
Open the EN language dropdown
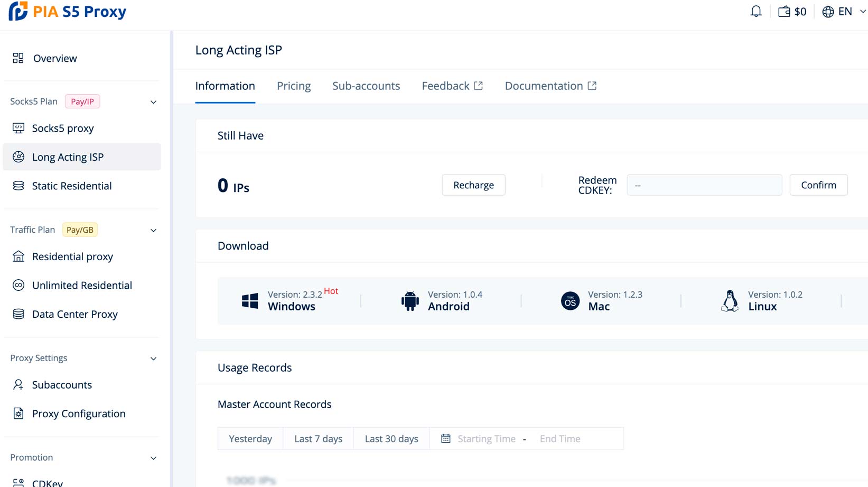(844, 12)
